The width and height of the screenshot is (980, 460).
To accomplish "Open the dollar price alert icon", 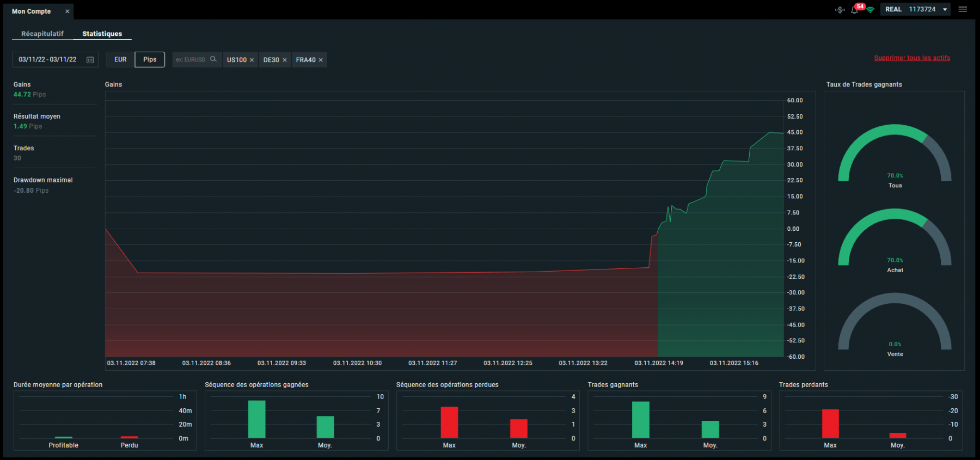I will pos(840,10).
